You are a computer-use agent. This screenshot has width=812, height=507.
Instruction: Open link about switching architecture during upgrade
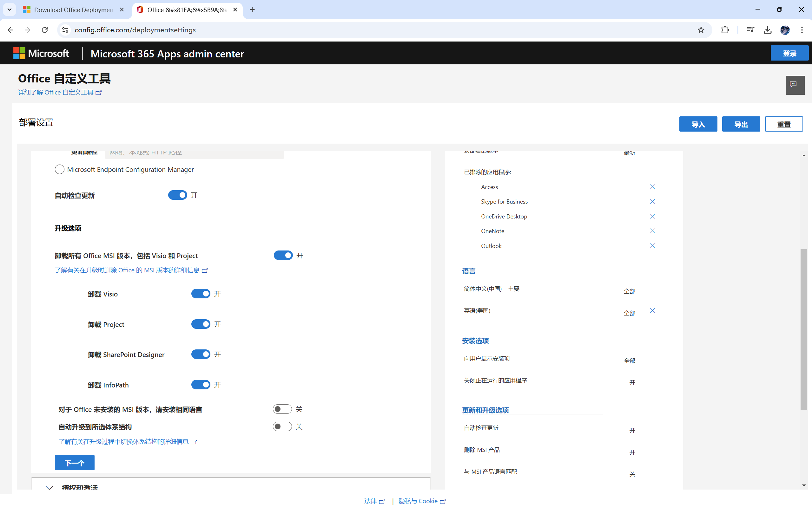[x=128, y=442]
